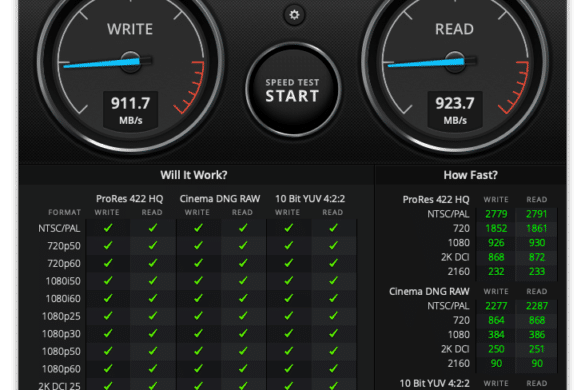This screenshot has height=390, width=585.
Task: Click the ProRes 1080 write value 926
Action: [x=496, y=243]
